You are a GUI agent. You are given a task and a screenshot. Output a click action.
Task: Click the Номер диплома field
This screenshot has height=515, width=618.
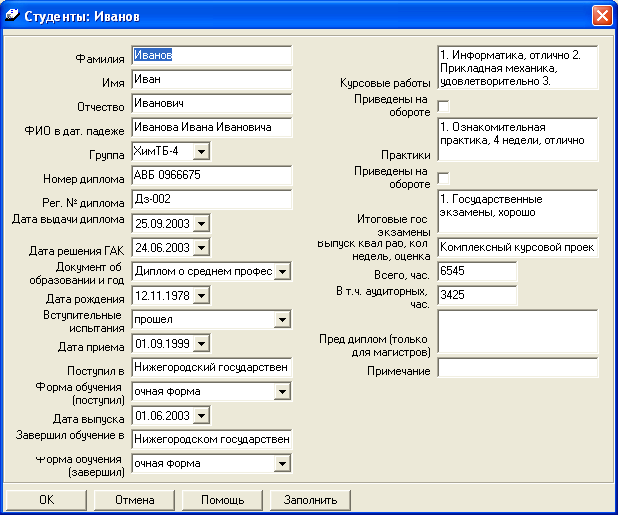[212, 175]
